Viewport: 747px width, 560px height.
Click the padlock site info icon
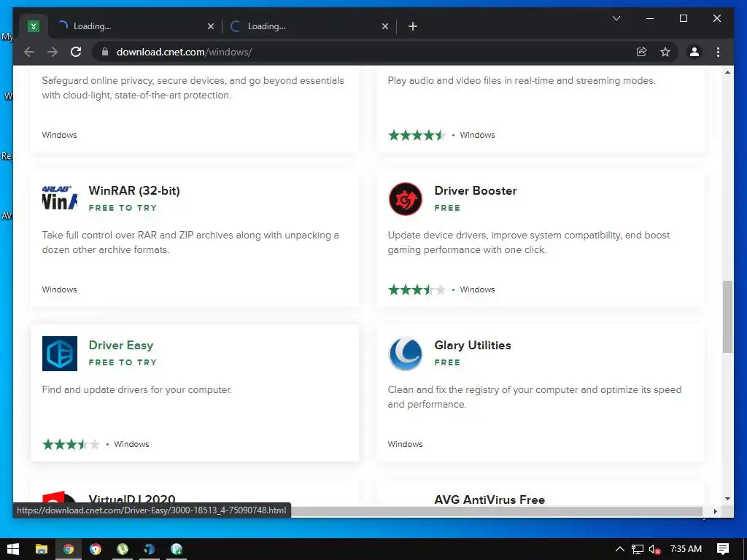click(x=105, y=52)
